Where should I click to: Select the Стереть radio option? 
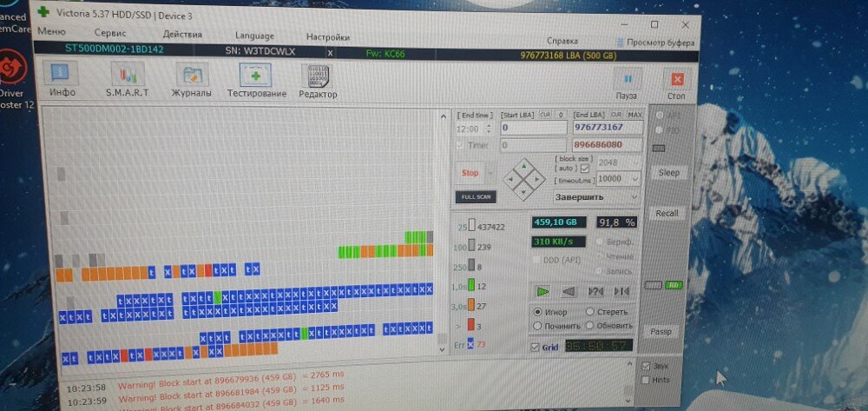click(x=590, y=311)
